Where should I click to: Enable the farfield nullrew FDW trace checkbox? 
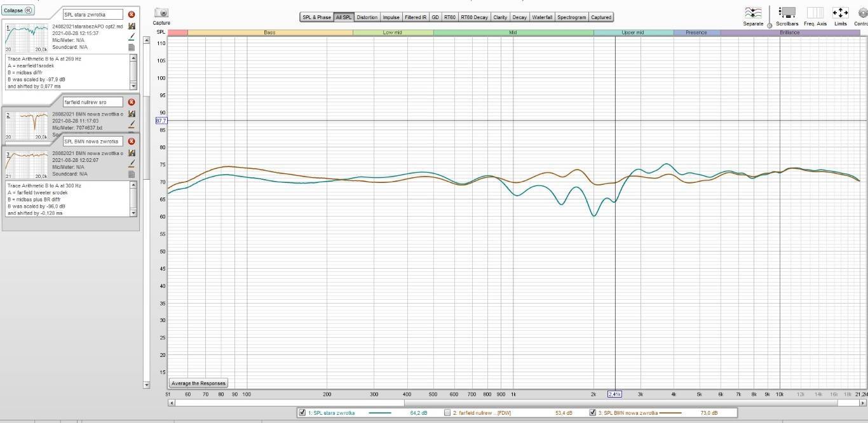(x=447, y=413)
